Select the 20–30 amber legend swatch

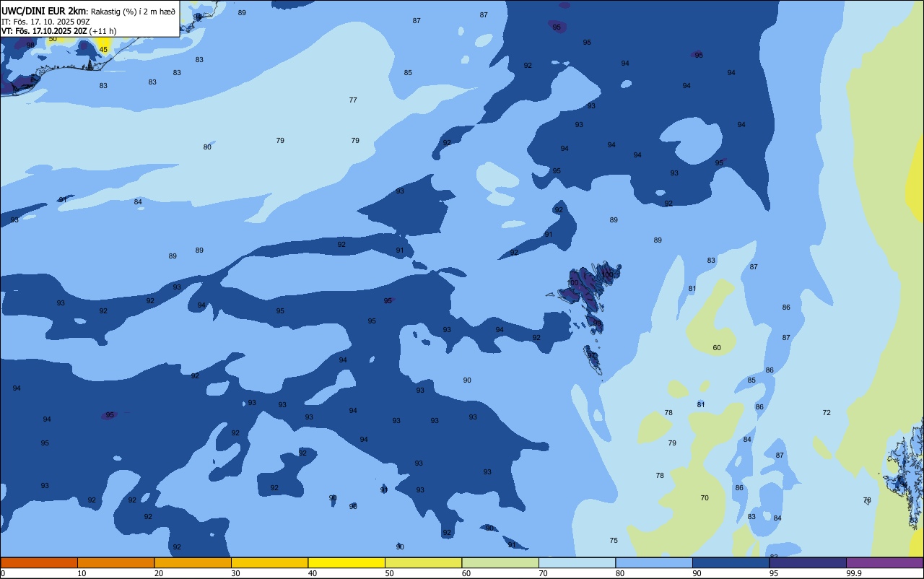(x=193, y=562)
